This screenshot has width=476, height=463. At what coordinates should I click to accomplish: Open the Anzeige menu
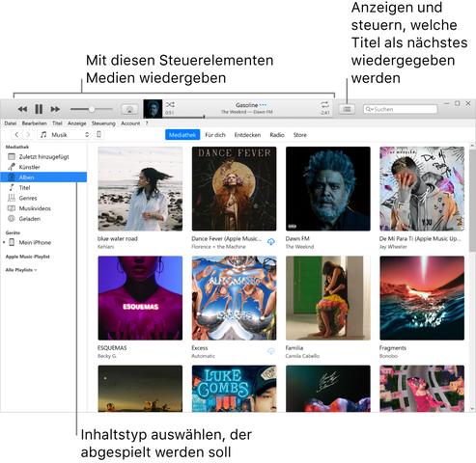click(77, 123)
